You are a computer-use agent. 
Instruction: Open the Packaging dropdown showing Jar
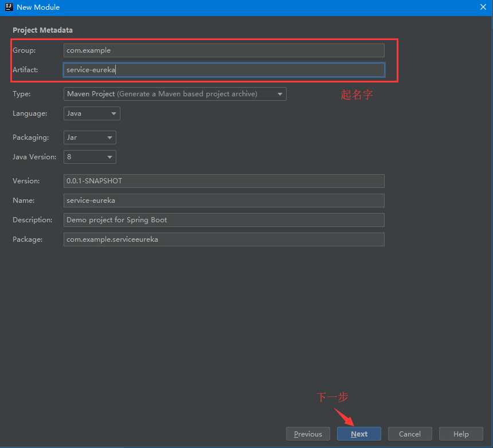point(89,137)
